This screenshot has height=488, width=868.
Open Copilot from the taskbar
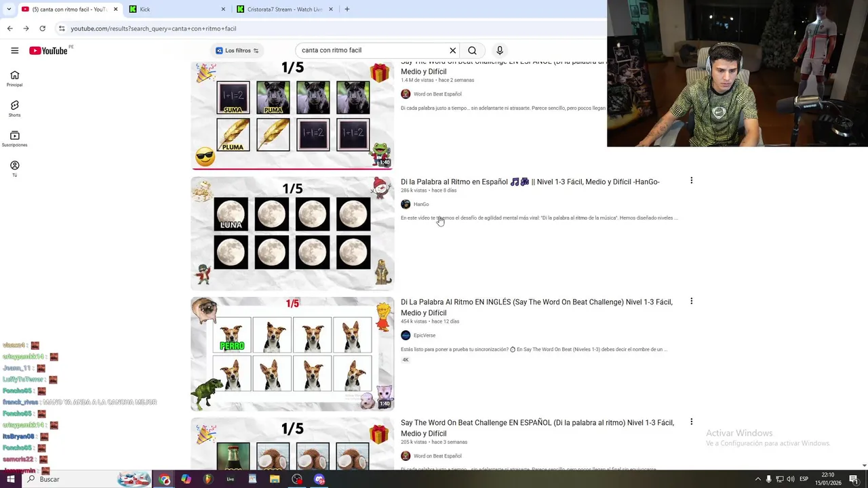pos(186,479)
